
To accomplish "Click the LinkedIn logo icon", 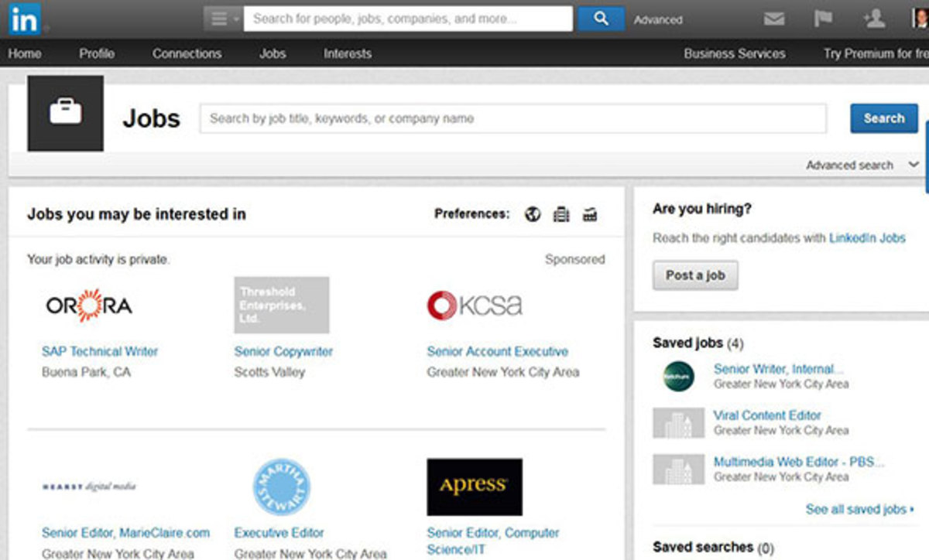I will 24,20.
